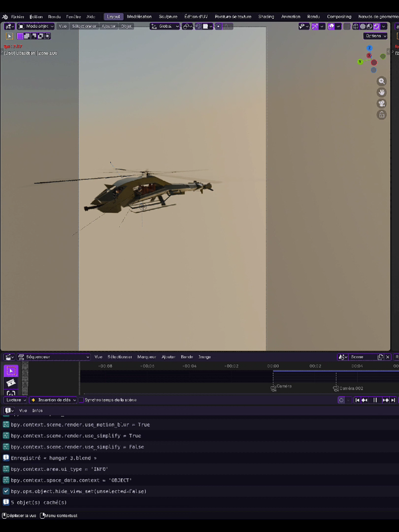
Task: Open the Fenêtre menu
Action: coord(74,17)
